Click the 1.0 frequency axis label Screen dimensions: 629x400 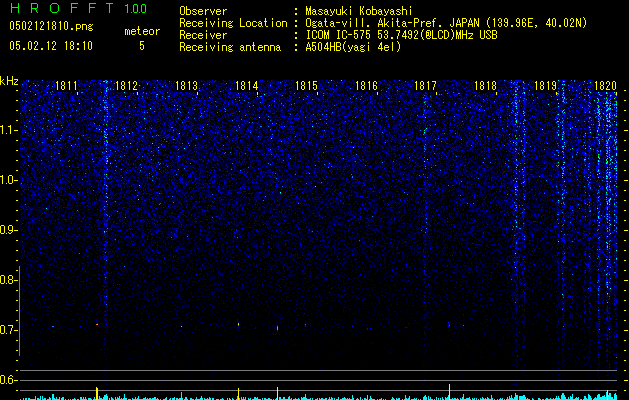pyautogui.click(x=8, y=180)
